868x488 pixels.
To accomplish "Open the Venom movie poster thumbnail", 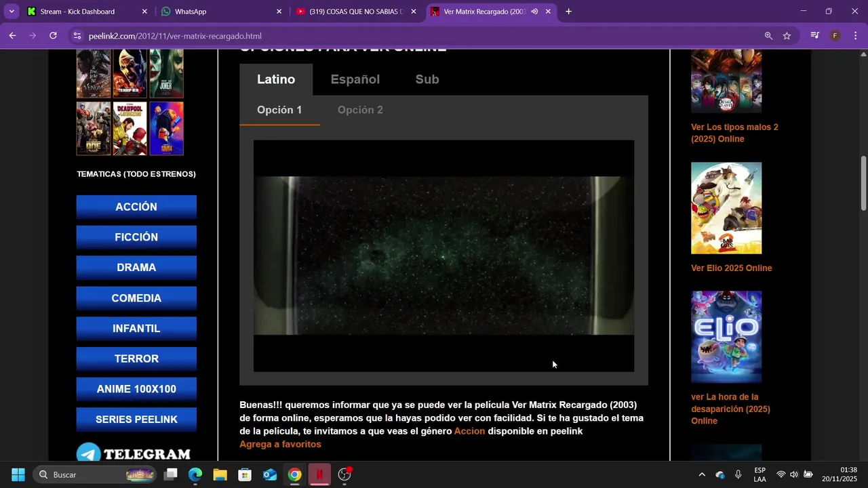I will [x=94, y=73].
